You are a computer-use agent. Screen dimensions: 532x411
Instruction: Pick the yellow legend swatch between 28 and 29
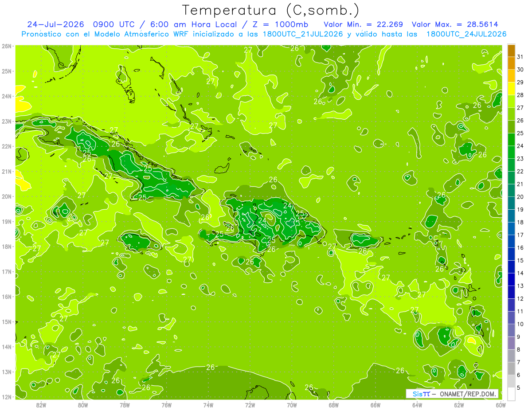click(511, 89)
